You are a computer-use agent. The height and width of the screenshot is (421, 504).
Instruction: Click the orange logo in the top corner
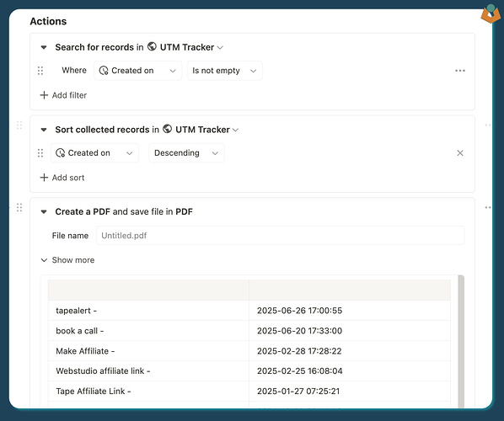click(x=491, y=13)
